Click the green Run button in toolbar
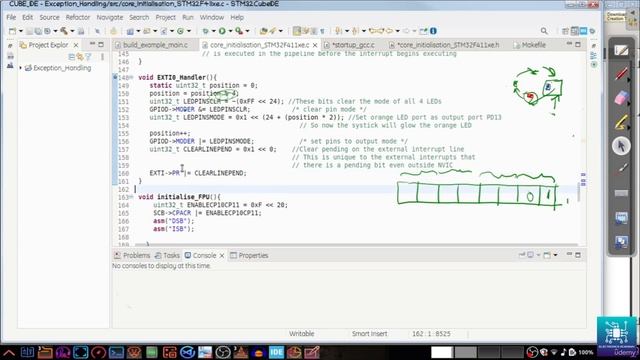The image size is (640, 360). point(222,31)
